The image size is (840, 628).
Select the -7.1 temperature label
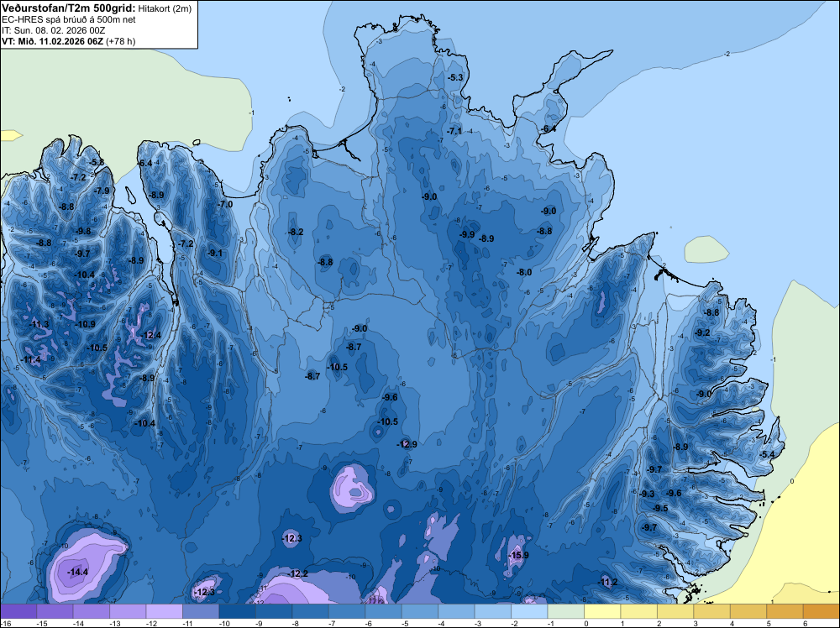454,131
